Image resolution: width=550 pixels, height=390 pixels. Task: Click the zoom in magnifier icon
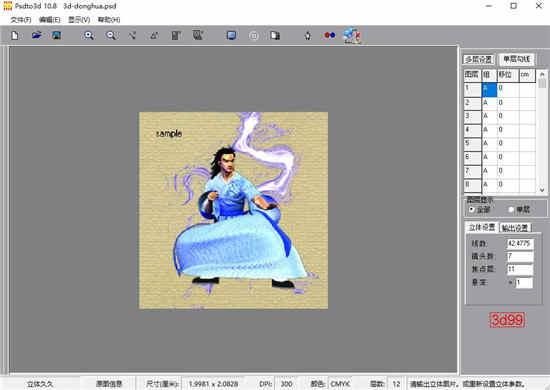click(89, 35)
